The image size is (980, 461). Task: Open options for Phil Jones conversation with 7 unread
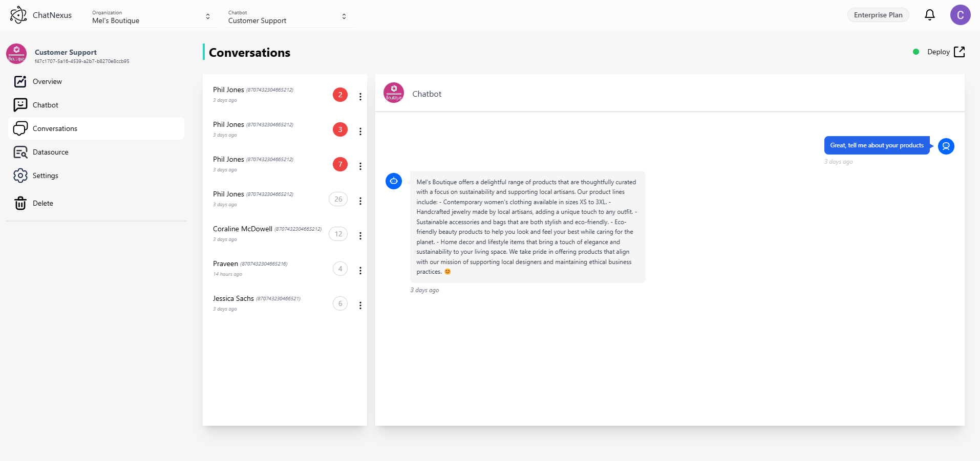[360, 166]
